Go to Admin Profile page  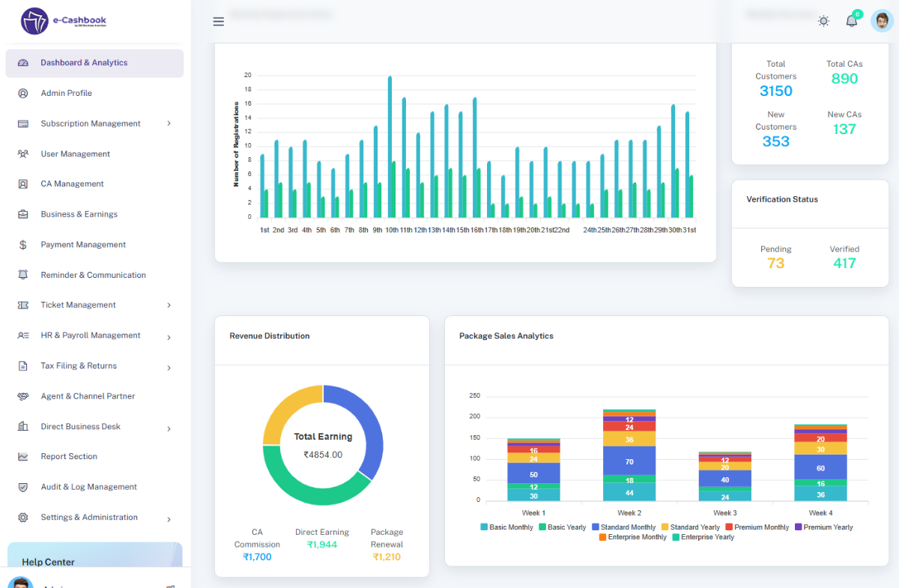click(x=66, y=94)
